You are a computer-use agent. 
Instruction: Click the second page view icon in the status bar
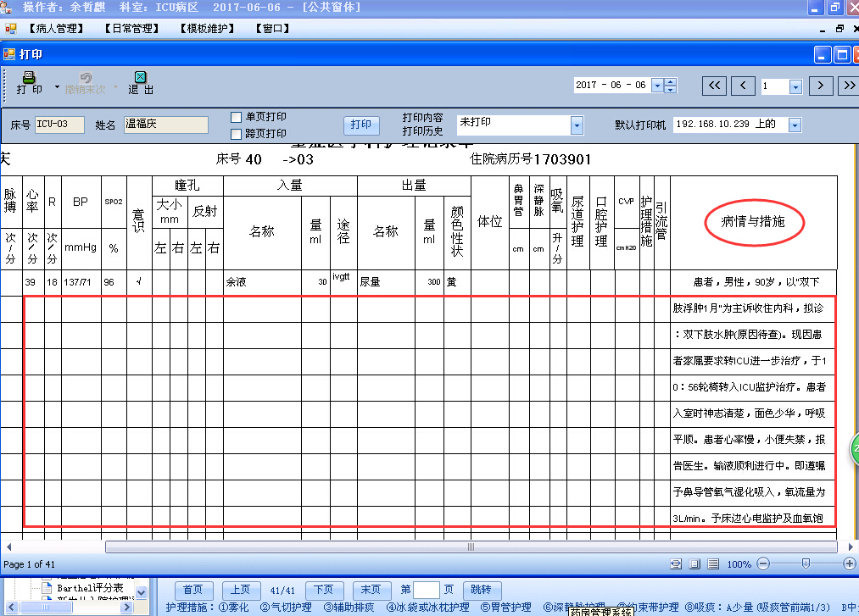click(694, 564)
